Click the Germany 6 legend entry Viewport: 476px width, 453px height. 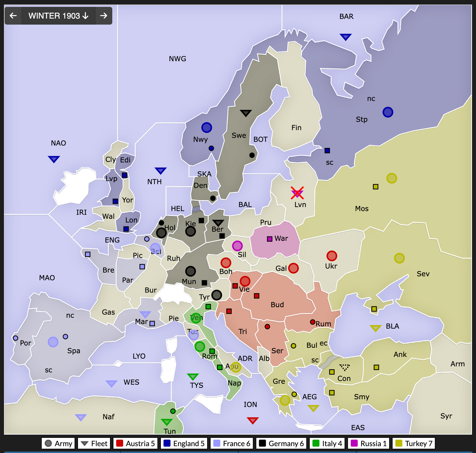(x=281, y=444)
